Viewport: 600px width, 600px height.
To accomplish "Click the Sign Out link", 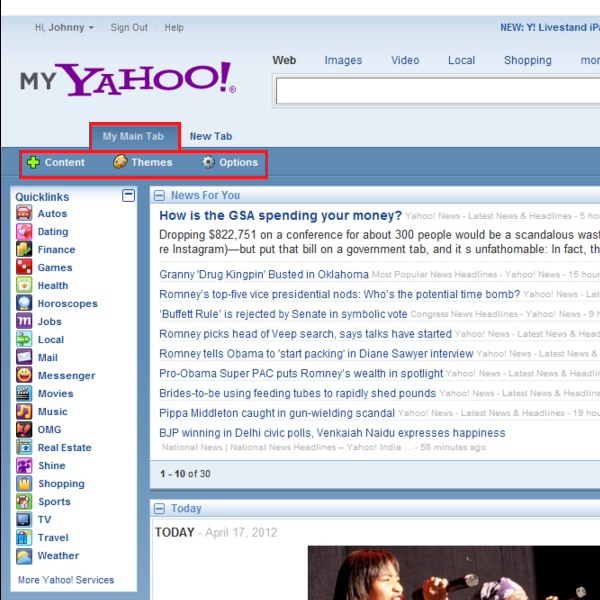I will [129, 28].
